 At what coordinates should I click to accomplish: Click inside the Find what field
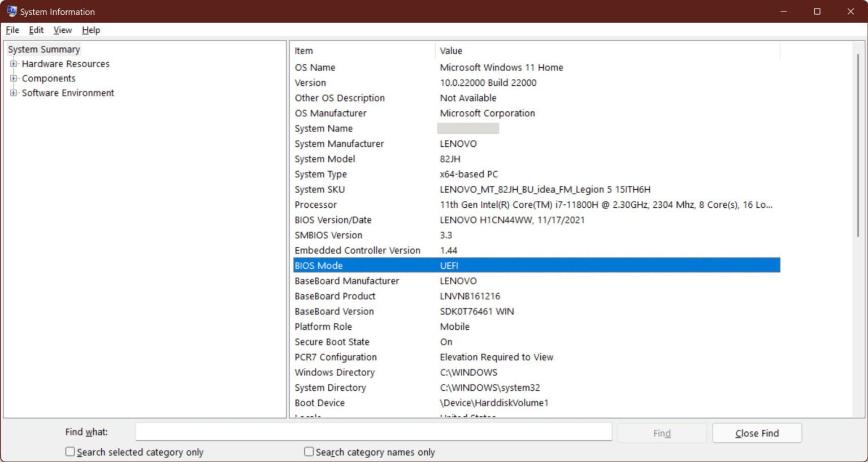click(373, 432)
